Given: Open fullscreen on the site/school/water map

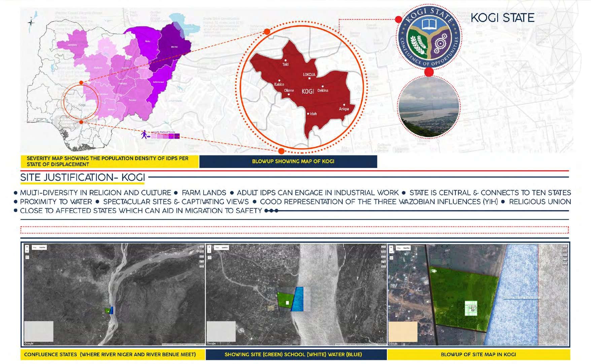Looking at the screenshot, I should [210, 257].
